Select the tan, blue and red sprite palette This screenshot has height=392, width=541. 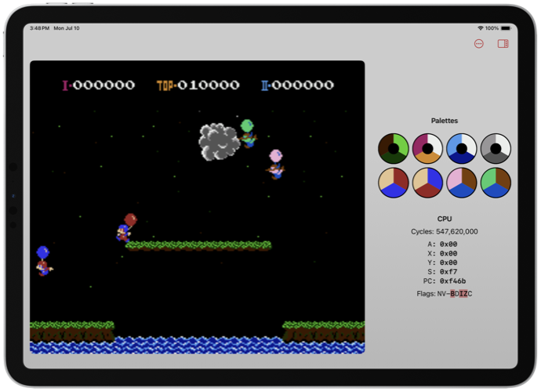pos(427,183)
